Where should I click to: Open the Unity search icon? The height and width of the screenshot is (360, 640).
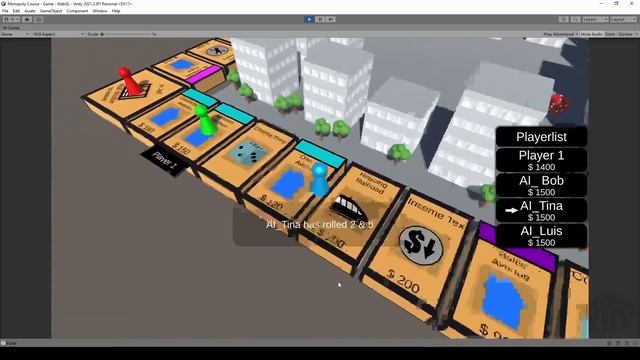pyautogui.click(x=575, y=19)
